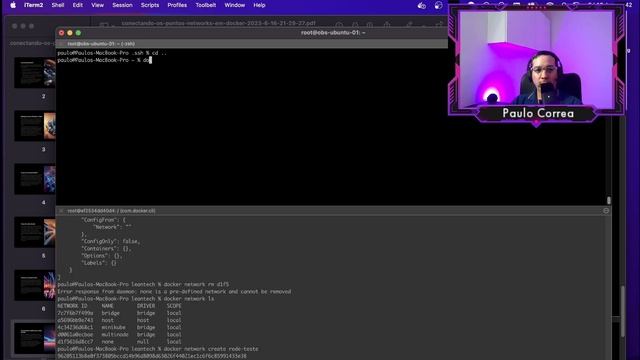Screen dimensions: 640x360
Task: Click the headphones status icon in menu bar
Action: 438,5
